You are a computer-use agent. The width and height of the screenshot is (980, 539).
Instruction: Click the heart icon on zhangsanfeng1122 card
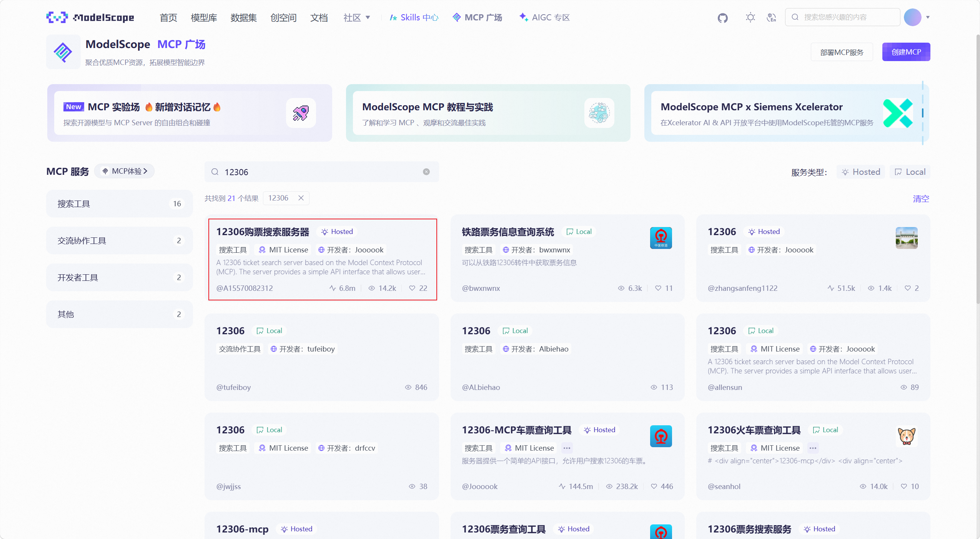(908, 288)
